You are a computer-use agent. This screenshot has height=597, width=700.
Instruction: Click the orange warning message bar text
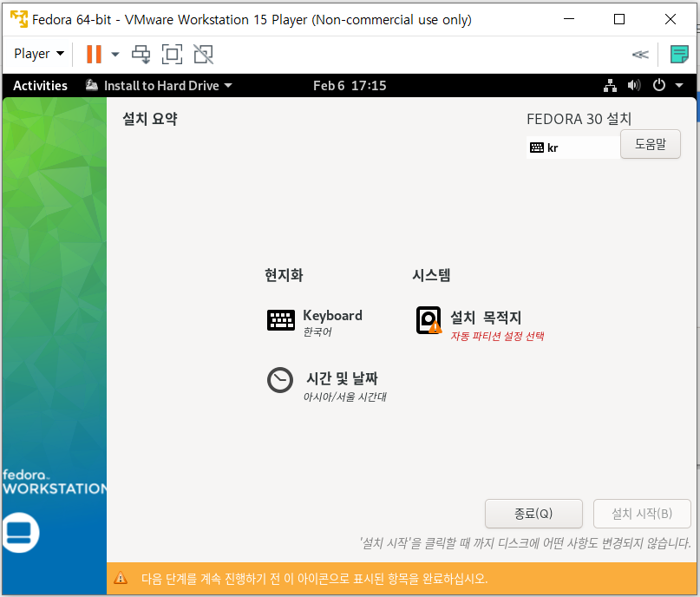[314, 579]
